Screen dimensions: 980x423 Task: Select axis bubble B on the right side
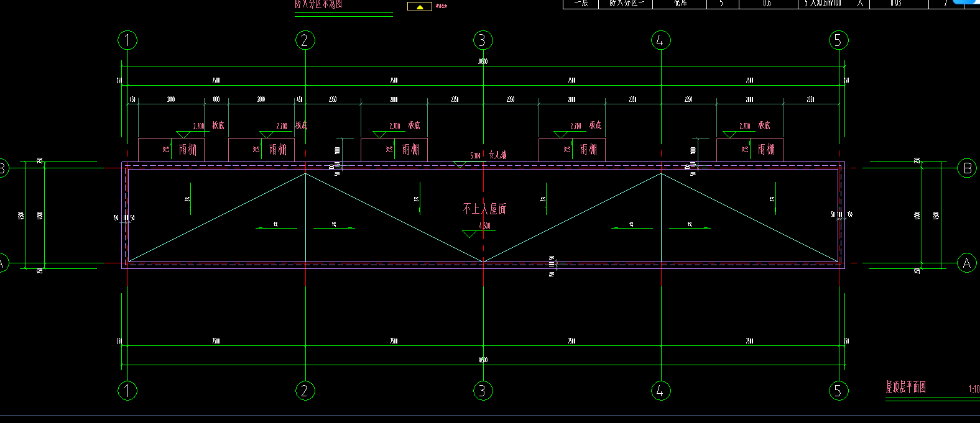[x=967, y=168]
